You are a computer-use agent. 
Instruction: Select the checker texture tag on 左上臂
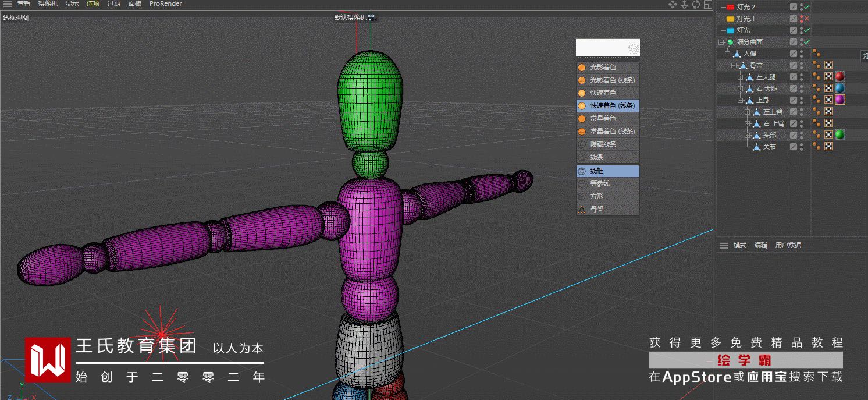(828, 112)
